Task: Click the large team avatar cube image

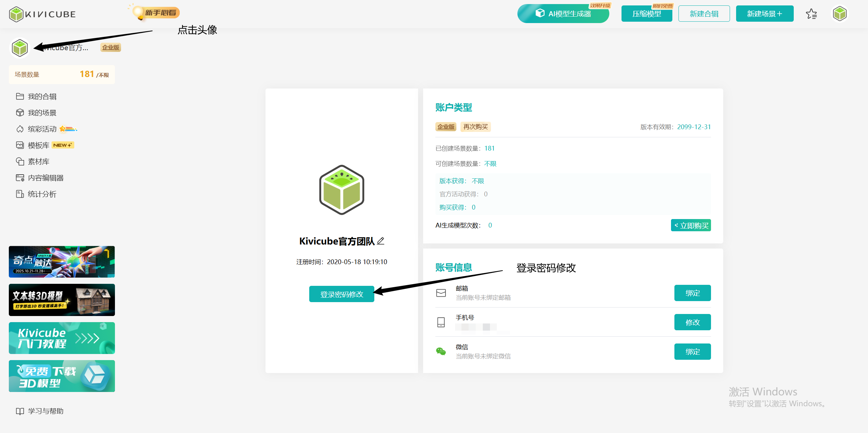Action: [342, 190]
